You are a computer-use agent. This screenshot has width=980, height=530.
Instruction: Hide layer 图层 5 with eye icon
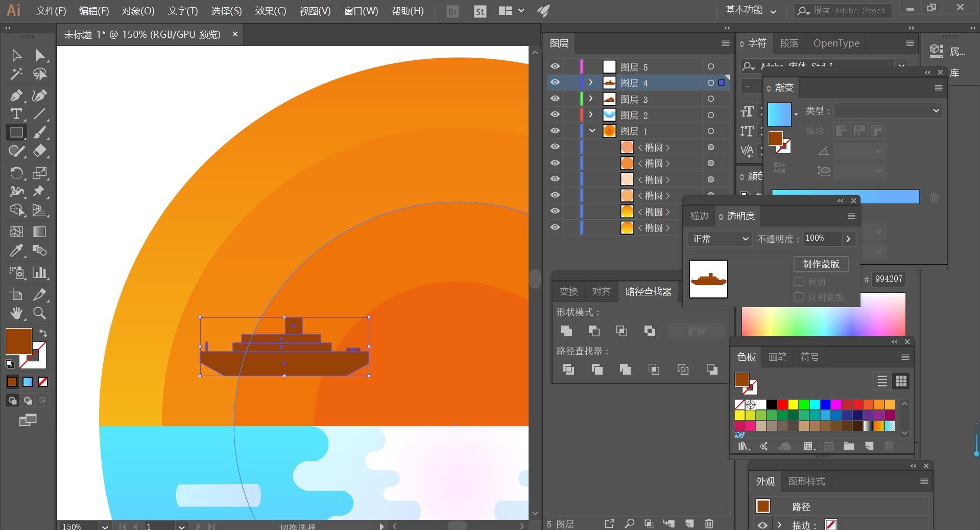tap(555, 66)
